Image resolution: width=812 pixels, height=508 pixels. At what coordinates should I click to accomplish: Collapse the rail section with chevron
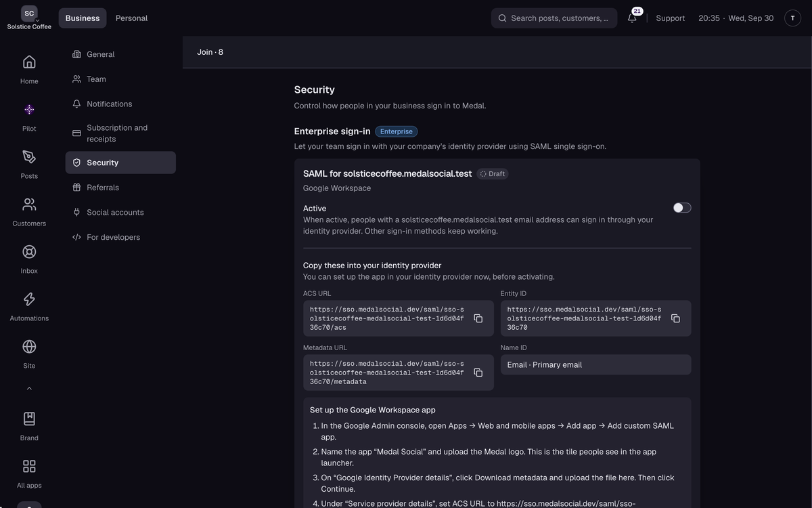29,389
